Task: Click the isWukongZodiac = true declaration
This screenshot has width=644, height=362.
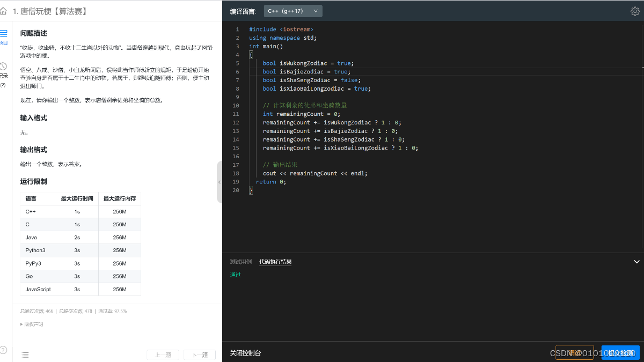Action: pos(308,63)
